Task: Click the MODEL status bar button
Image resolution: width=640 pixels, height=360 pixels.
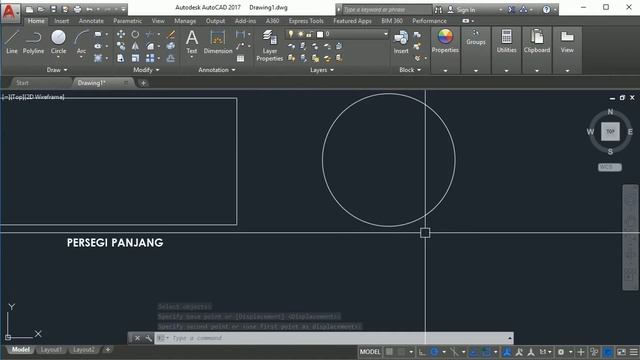Action: [x=370, y=351]
